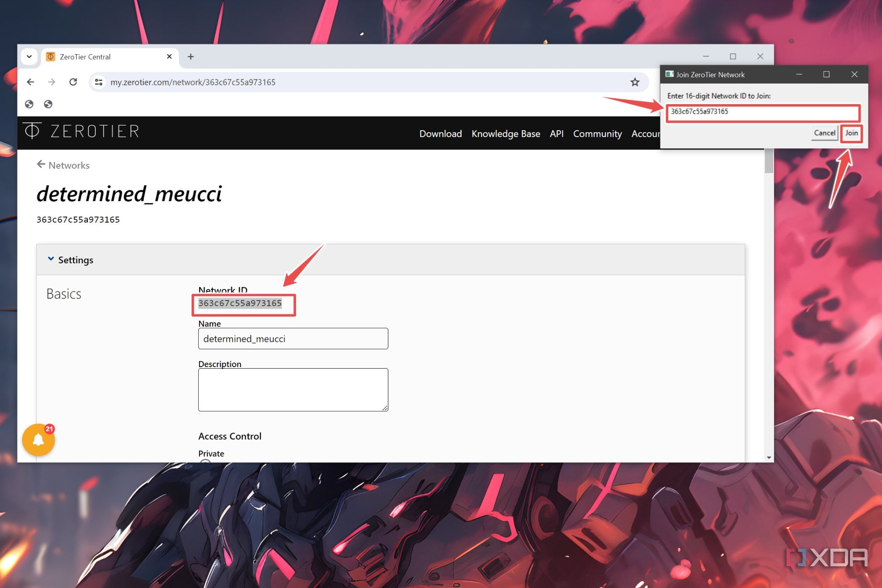The image size is (882, 588).
Task: Click the Description text area
Action: (293, 390)
